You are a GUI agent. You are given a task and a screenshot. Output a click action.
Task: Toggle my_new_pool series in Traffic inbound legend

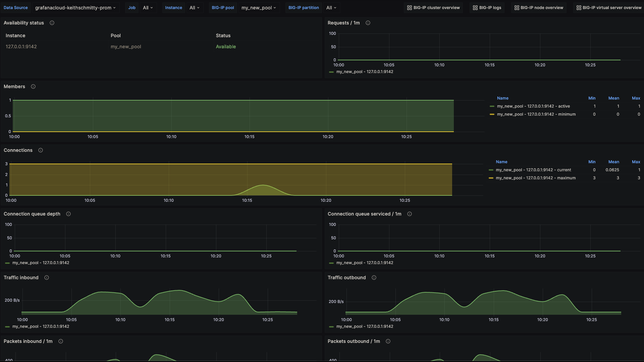pos(41,326)
